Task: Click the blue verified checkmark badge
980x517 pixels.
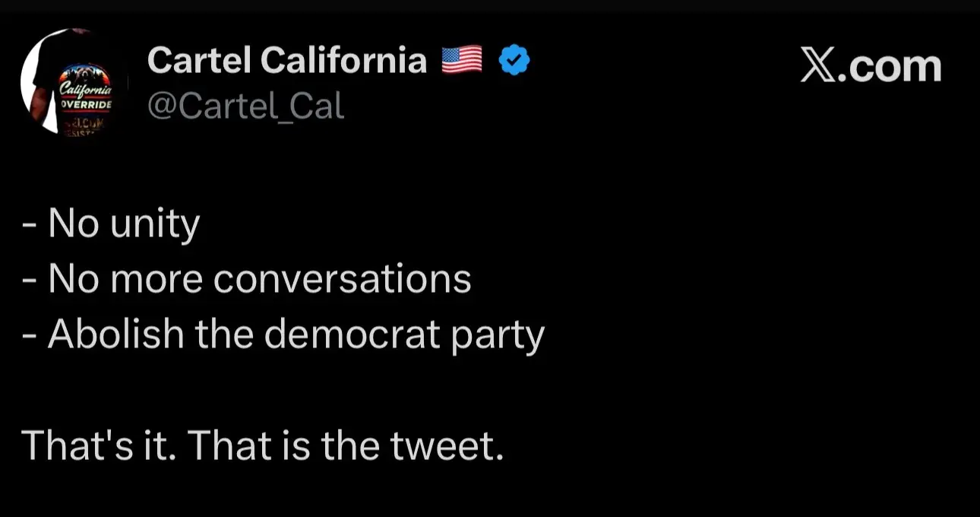Action: pyautogui.click(x=514, y=60)
